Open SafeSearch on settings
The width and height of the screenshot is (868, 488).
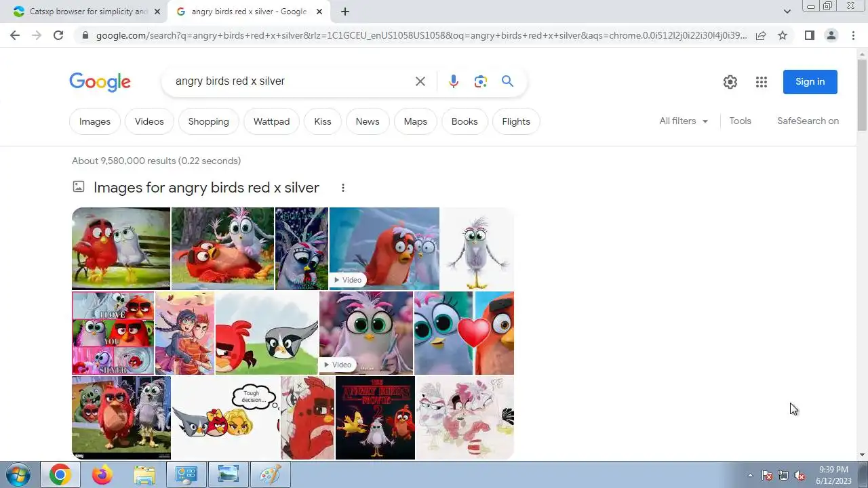pyautogui.click(x=808, y=121)
